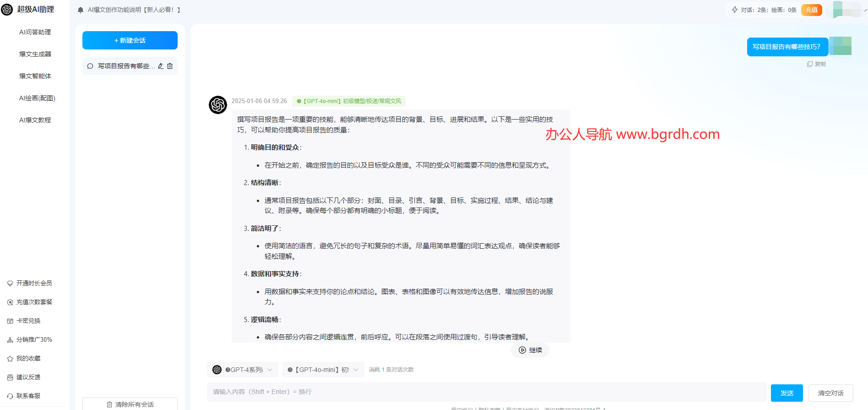This screenshot has height=410, width=868.
Task: Open 建议反馈 feedback
Action: pos(24,377)
